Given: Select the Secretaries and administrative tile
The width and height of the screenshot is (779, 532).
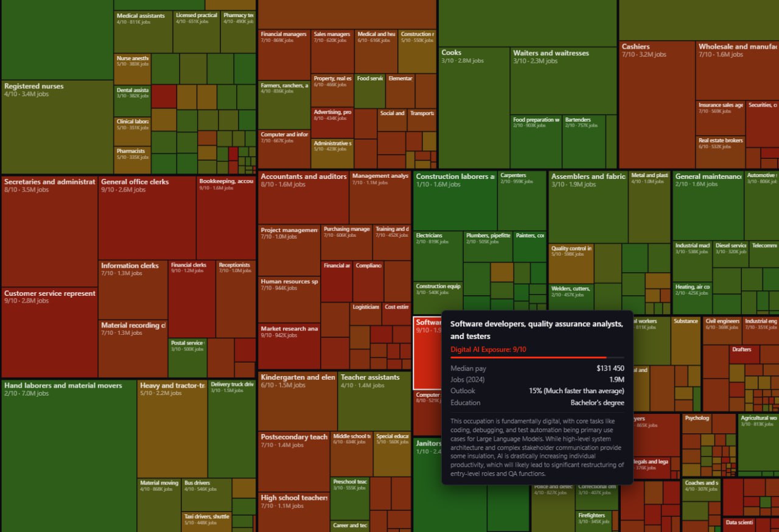Looking at the screenshot, I should pyautogui.click(x=49, y=231).
